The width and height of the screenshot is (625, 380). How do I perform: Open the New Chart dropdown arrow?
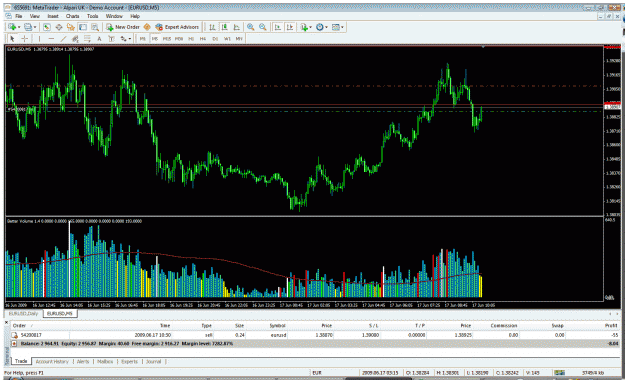(x=19, y=27)
